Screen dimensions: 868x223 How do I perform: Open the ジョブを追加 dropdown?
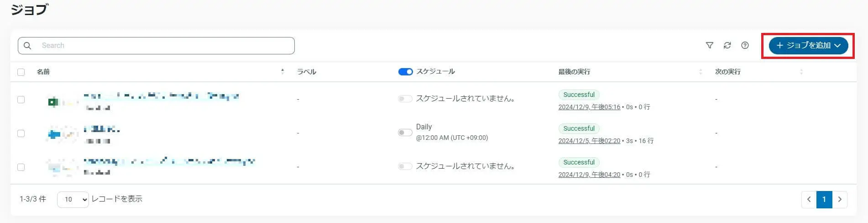808,45
